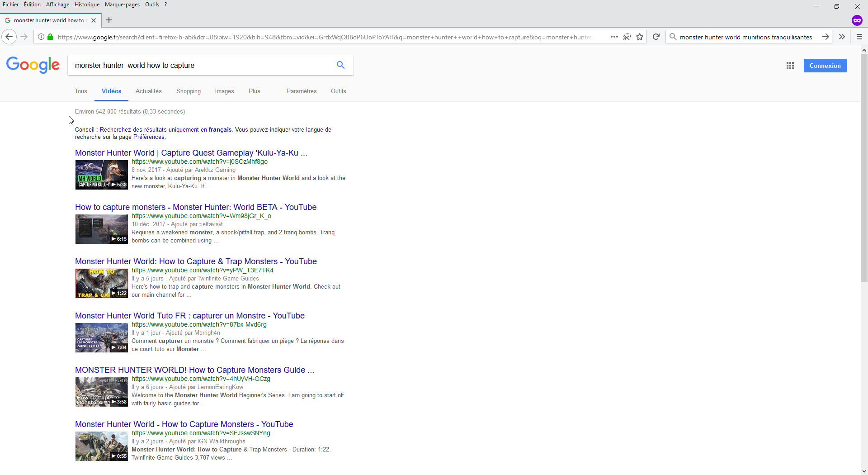Click the Google search magnifier button
This screenshot has height=475, width=868.
point(340,65)
